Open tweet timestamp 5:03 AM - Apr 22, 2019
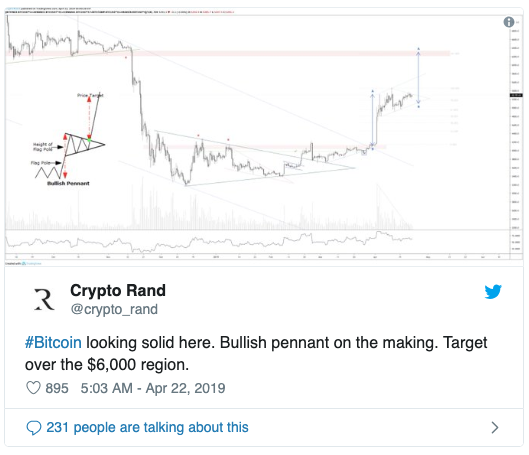The image size is (529, 455). (153, 388)
